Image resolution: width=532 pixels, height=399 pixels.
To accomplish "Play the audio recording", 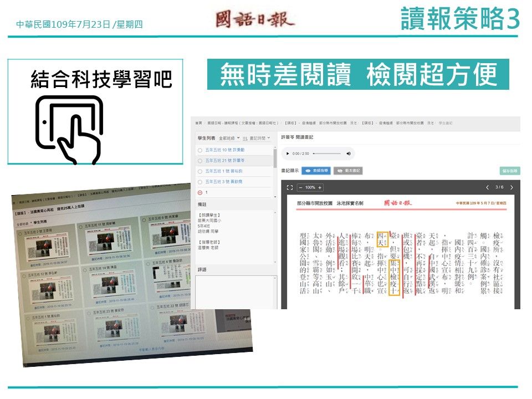I will pyautogui.click(x=288, y=154).
